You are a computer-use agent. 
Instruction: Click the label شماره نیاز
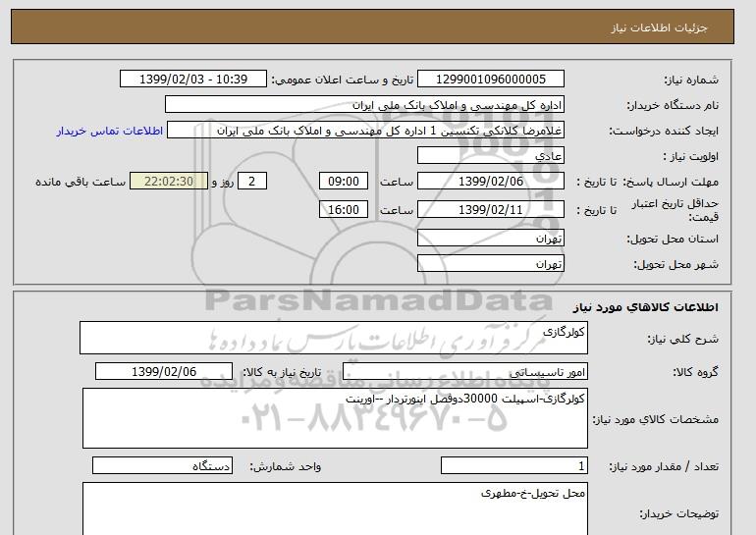click(x=691, y=80)
